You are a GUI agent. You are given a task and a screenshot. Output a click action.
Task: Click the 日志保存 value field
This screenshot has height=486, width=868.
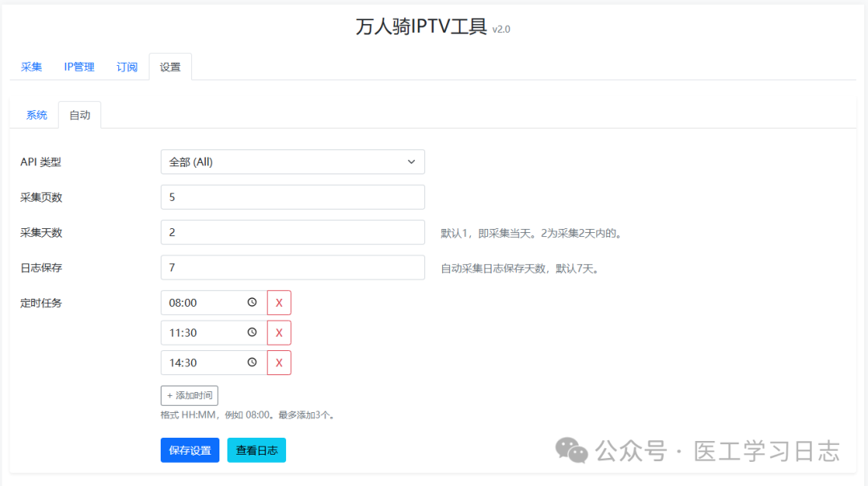pyautogui.click(x=293, y=267)
